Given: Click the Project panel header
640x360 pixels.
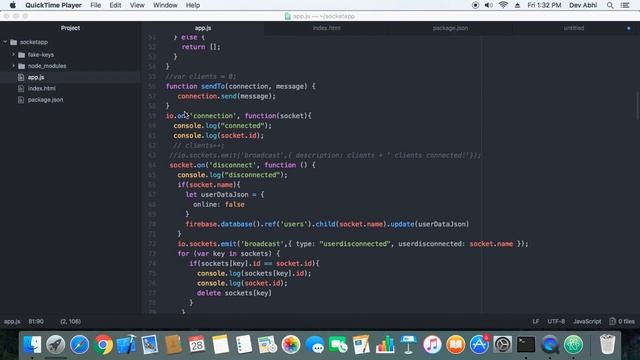Looking at the screenshot, I should (x=70, y=28).
